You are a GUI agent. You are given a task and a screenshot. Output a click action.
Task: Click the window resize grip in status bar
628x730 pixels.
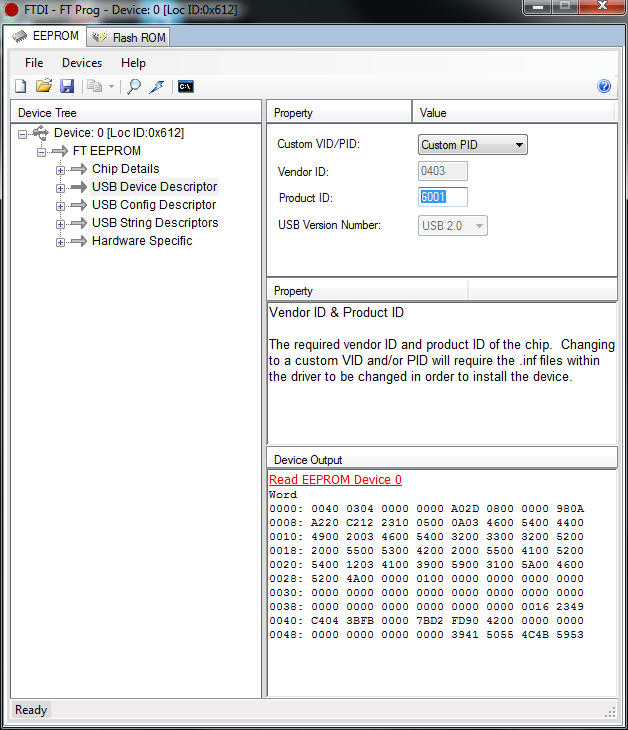tap(610, 712)
